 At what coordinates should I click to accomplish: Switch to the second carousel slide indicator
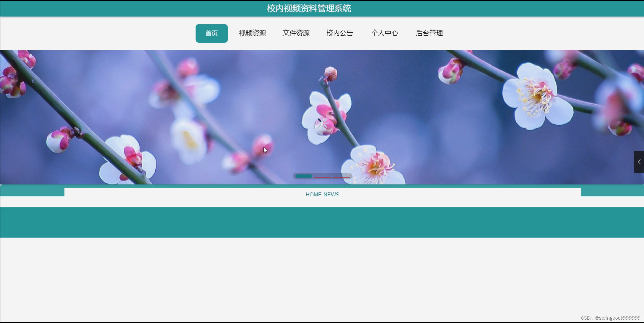323,177
